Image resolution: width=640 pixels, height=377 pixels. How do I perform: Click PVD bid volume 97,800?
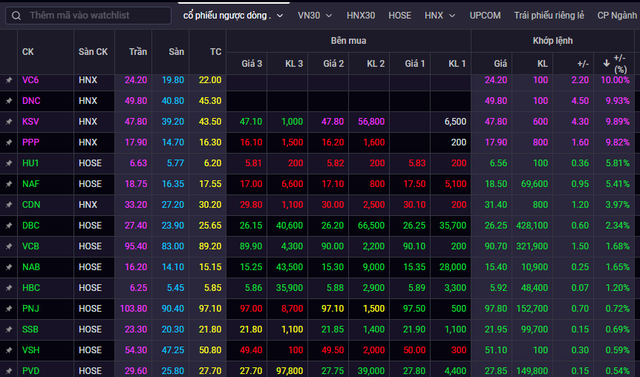click(x=289, y=371)
